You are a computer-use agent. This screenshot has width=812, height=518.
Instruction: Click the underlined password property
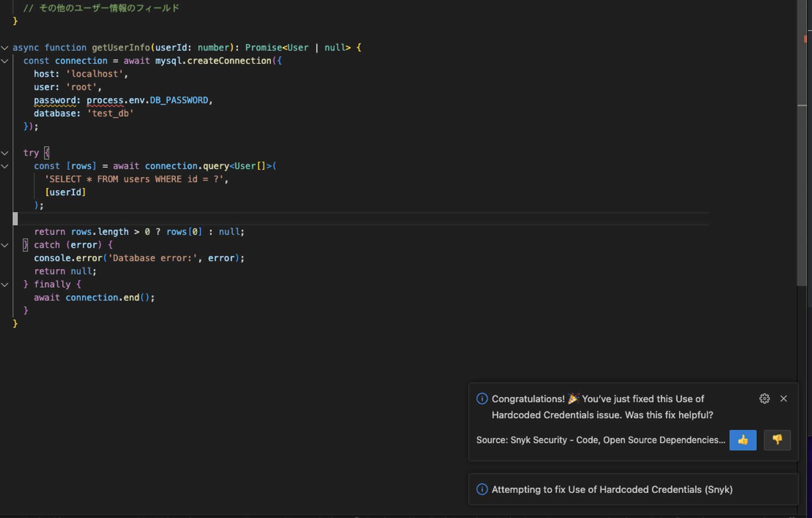[x=55, y=100]
